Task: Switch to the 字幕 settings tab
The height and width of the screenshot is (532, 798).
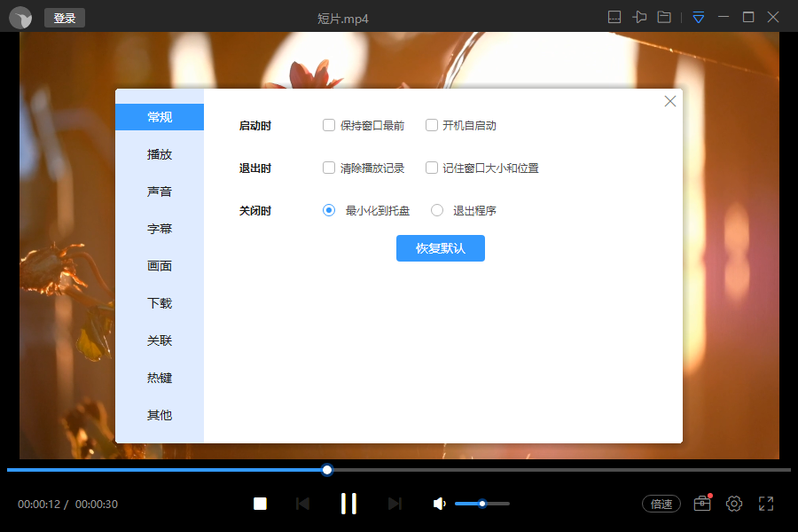Action: coord(159,228)
